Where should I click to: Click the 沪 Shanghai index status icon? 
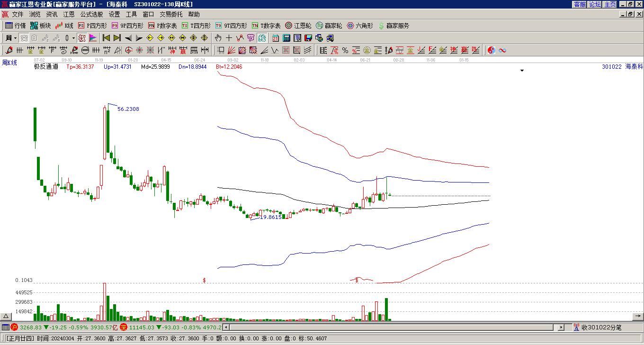pos(14,327)
